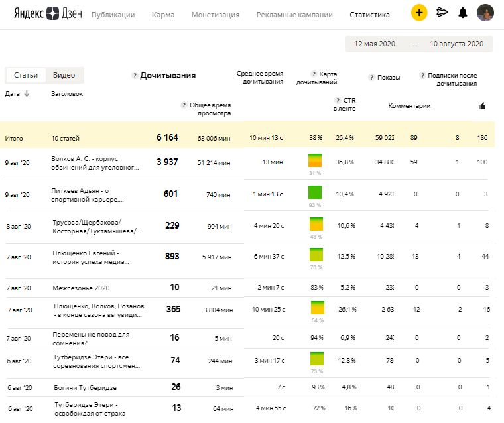Sort by Заголовок column header
Screen dimensions: 504x423
(67, 94)
